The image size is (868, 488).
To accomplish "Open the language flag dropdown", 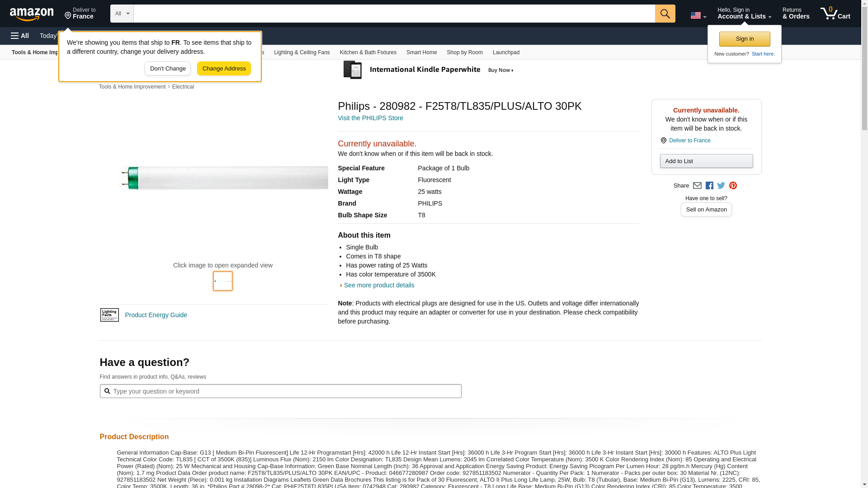I will click(x=698, y=15).
